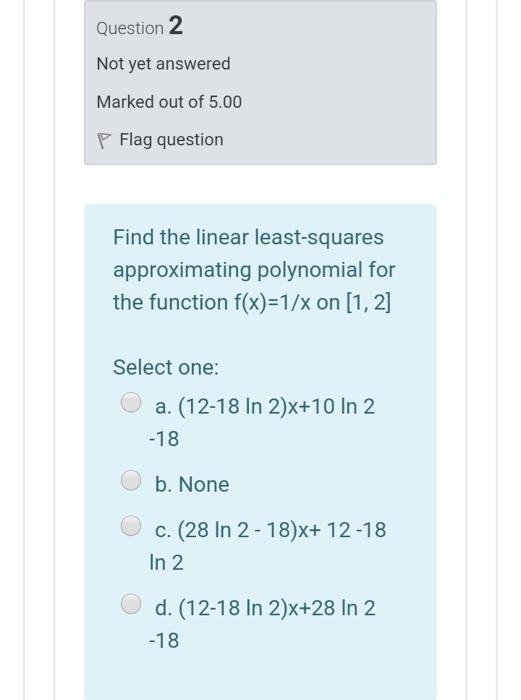Viewport: 521px width, 700px height.
Task: Click the large number 2 in the question header
Action: [175, 25]
